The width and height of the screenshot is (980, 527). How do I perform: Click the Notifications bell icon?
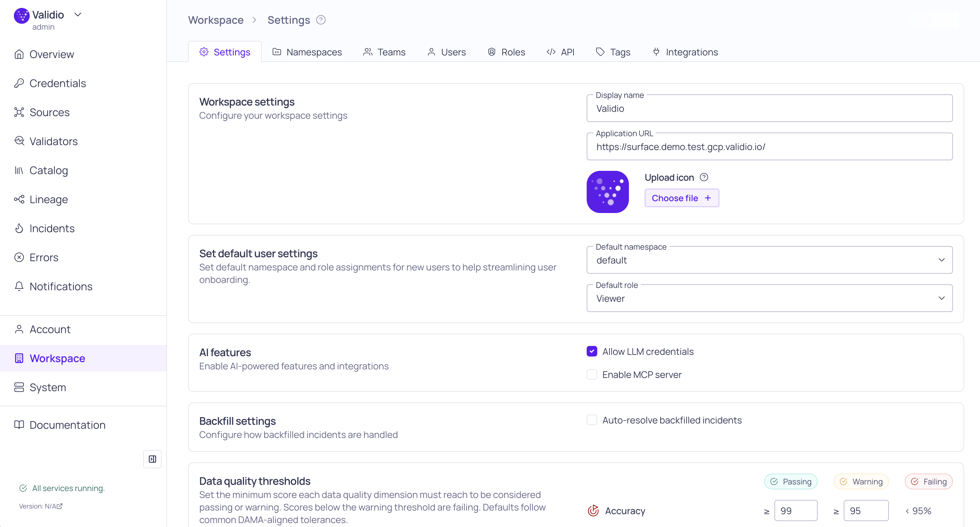[x=19, y=286]
